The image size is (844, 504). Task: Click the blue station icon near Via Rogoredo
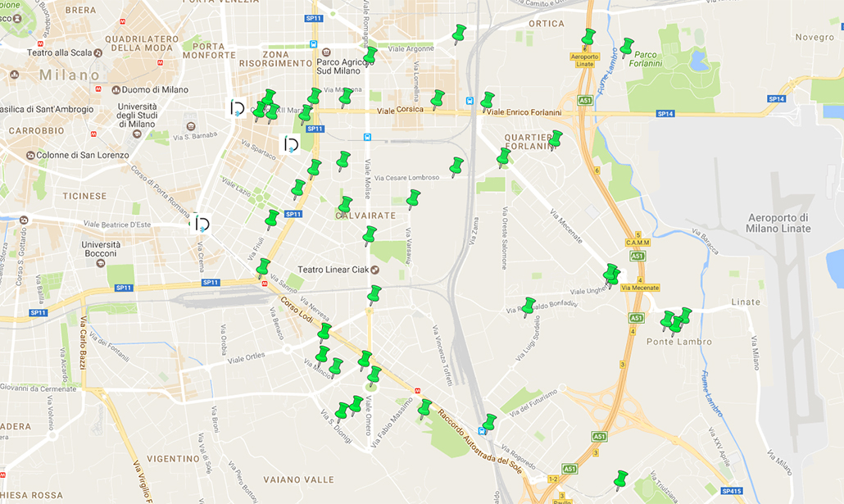[483, 429]
